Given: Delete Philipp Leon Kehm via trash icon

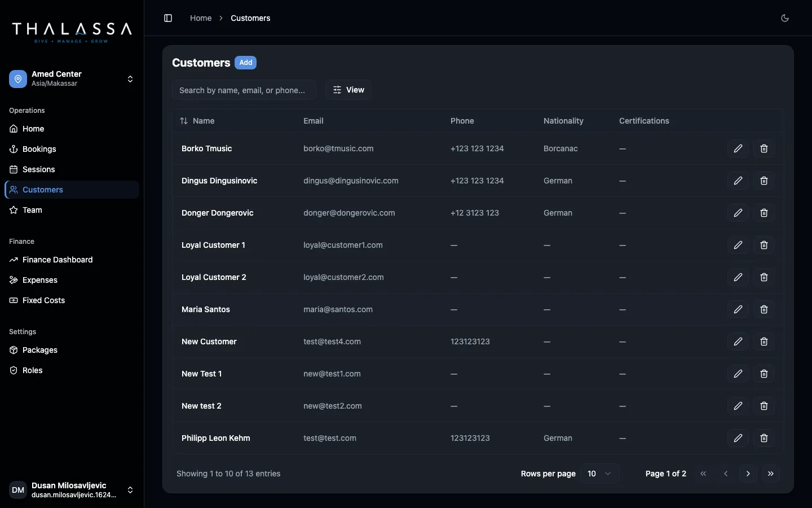Looking at the screenshot, I should click(x=764, y=438).
